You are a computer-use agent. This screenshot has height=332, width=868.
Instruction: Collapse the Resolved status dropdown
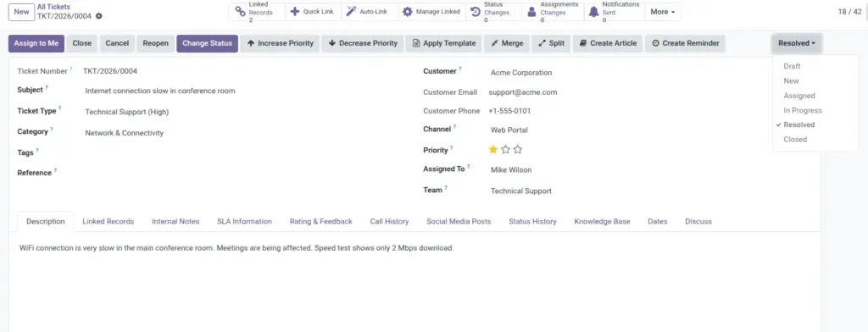tap(797, 43)
